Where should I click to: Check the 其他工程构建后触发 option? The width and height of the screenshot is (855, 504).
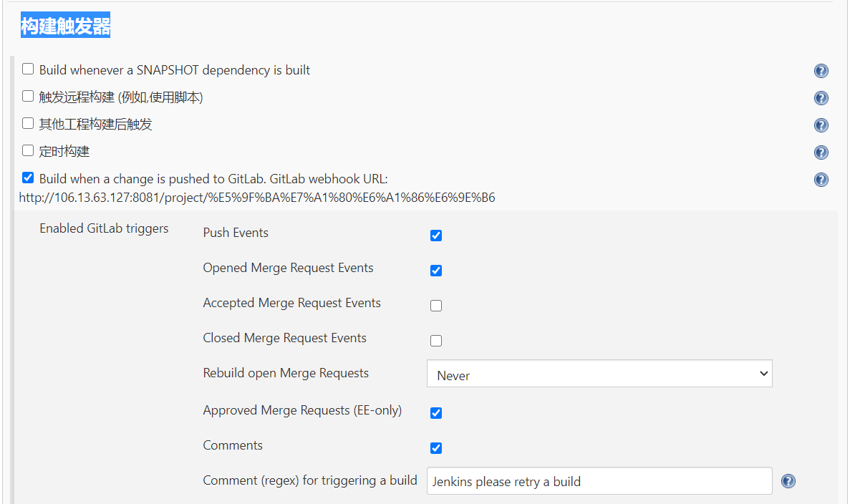28,124
